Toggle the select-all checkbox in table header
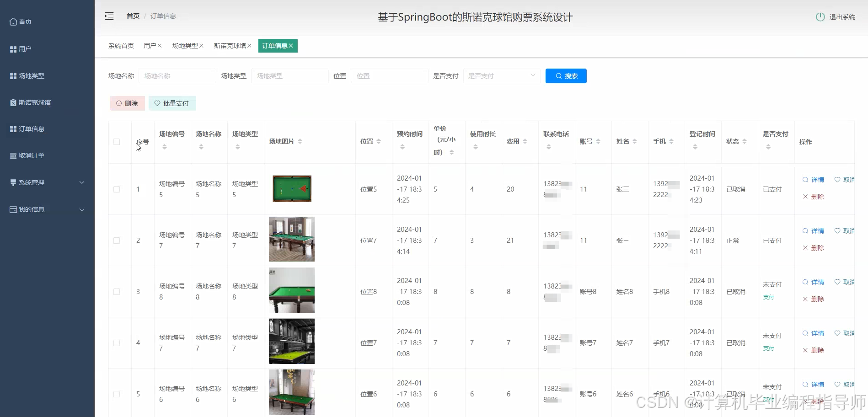 [117, 142]
